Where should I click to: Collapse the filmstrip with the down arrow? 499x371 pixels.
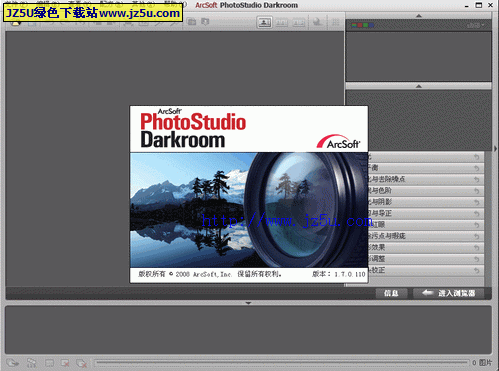(248, 303)
